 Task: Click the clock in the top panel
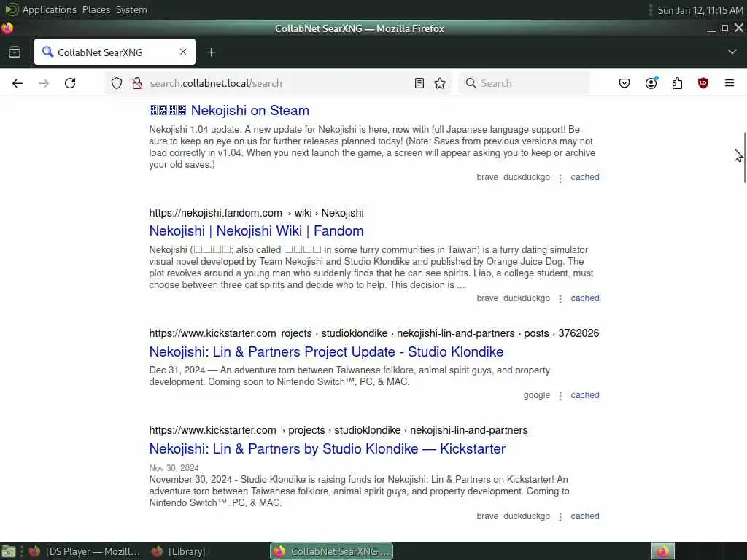(x=700, y=10)
